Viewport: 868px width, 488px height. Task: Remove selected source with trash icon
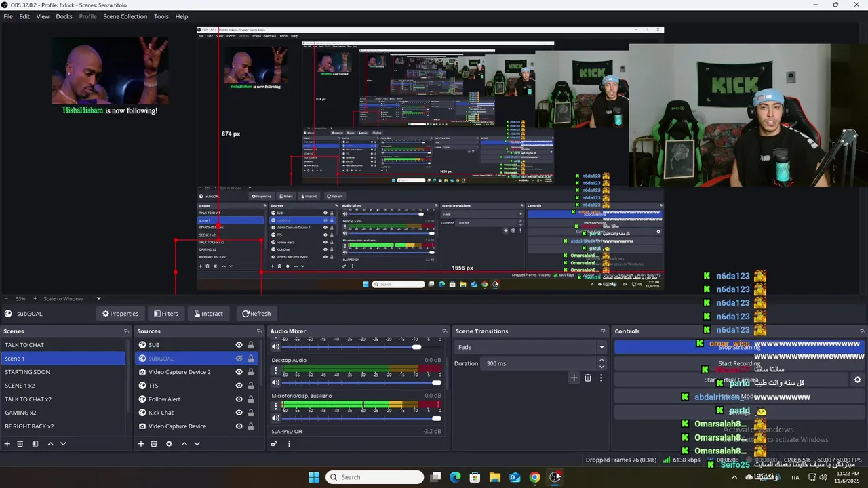154,444
